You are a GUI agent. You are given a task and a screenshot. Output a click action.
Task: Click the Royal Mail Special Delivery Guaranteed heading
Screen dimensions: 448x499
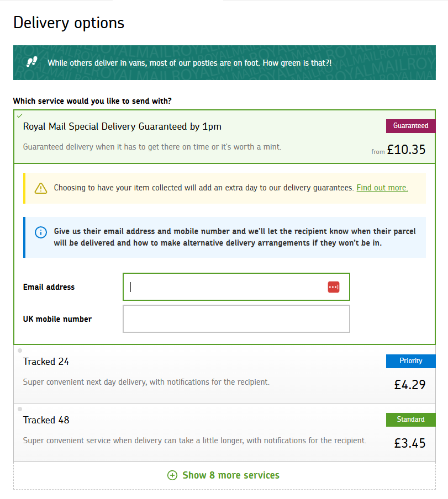click(122, 126)
